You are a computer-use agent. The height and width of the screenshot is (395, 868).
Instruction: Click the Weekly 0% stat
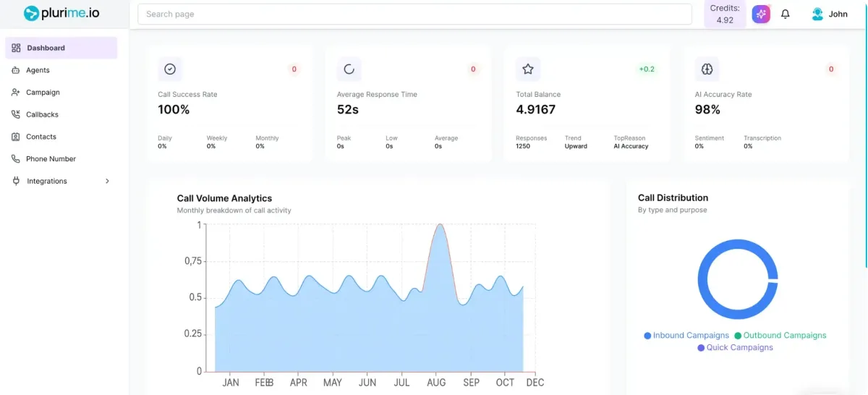point(217,142)
